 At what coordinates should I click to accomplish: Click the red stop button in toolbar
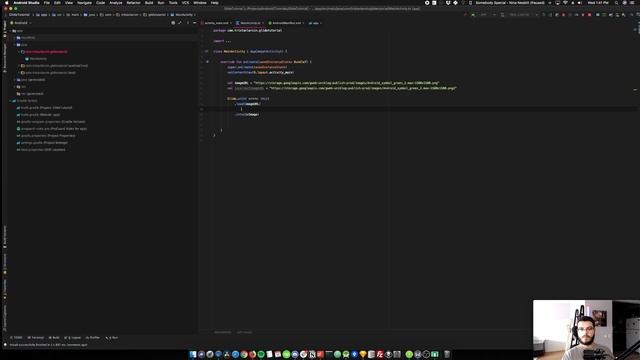click(x=589, y=15)
